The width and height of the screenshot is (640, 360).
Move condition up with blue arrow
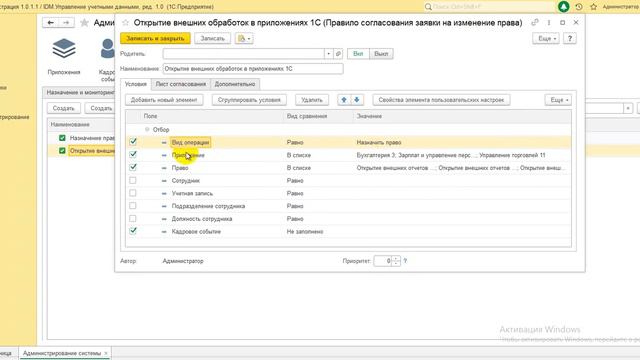(x=344, y=100)
